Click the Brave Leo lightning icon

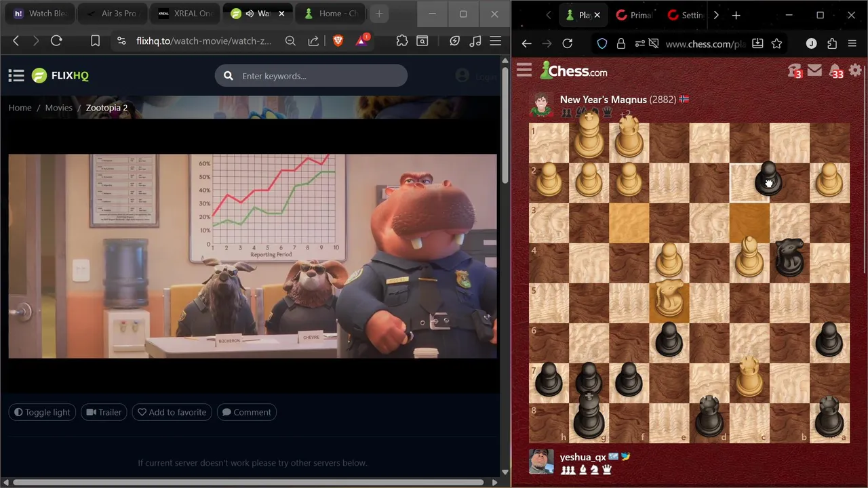click(x=455, y=41)
